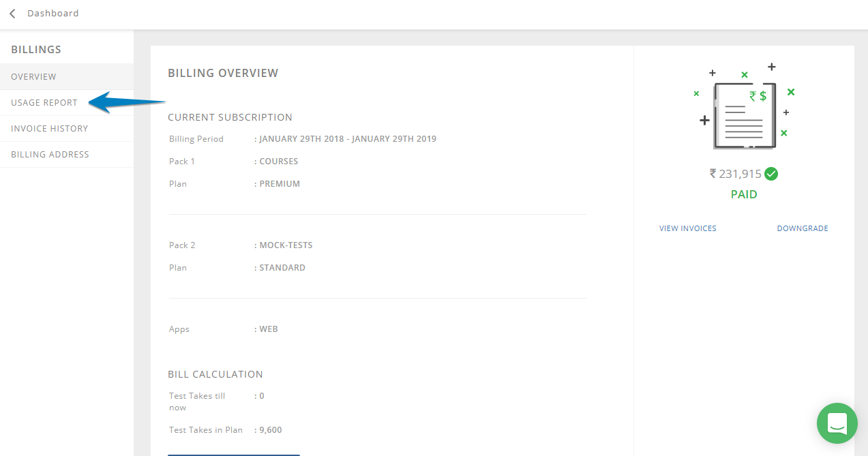Go back via the Dashboard label
This screenshot has width=868, height=456.
click(53, 14)
